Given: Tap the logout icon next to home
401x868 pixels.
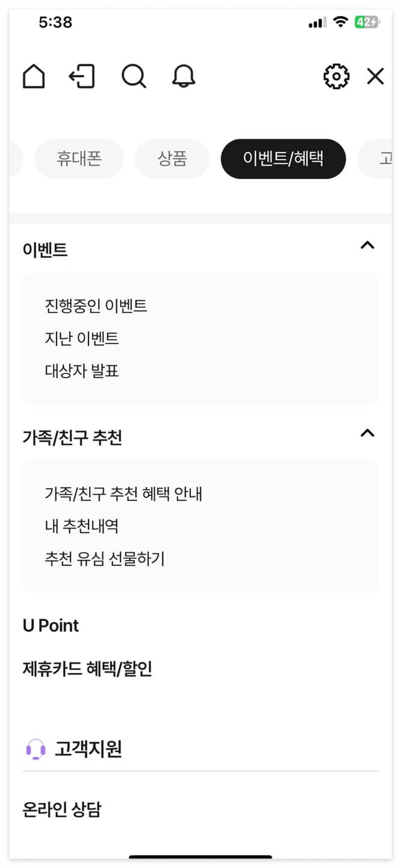Looking at the screenshot, I should point(82,77).
